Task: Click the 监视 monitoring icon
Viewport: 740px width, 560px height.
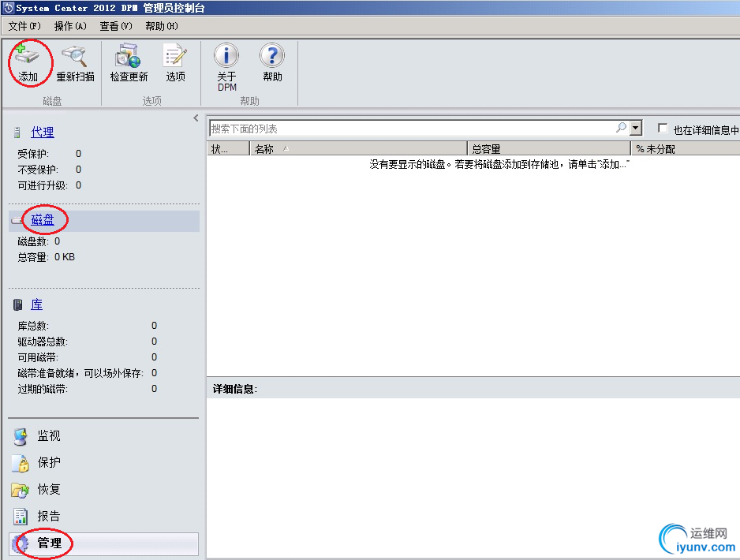Action: [21, 436]
